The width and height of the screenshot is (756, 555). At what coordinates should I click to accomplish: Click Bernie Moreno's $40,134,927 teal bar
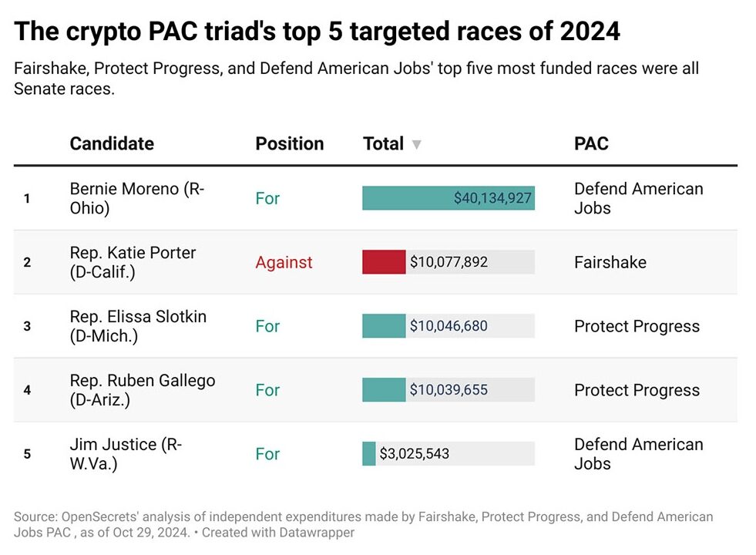pos(448,198)
